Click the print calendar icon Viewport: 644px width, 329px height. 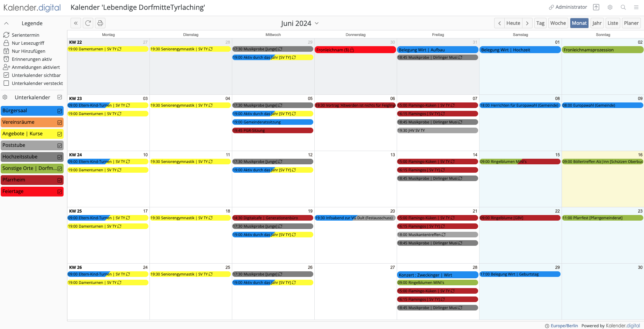[100, 23]
